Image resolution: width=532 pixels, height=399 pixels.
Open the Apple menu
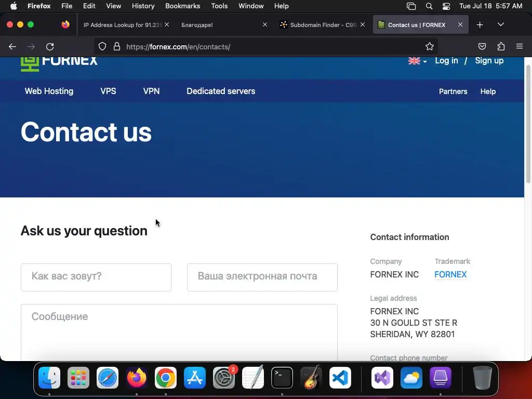14,6
